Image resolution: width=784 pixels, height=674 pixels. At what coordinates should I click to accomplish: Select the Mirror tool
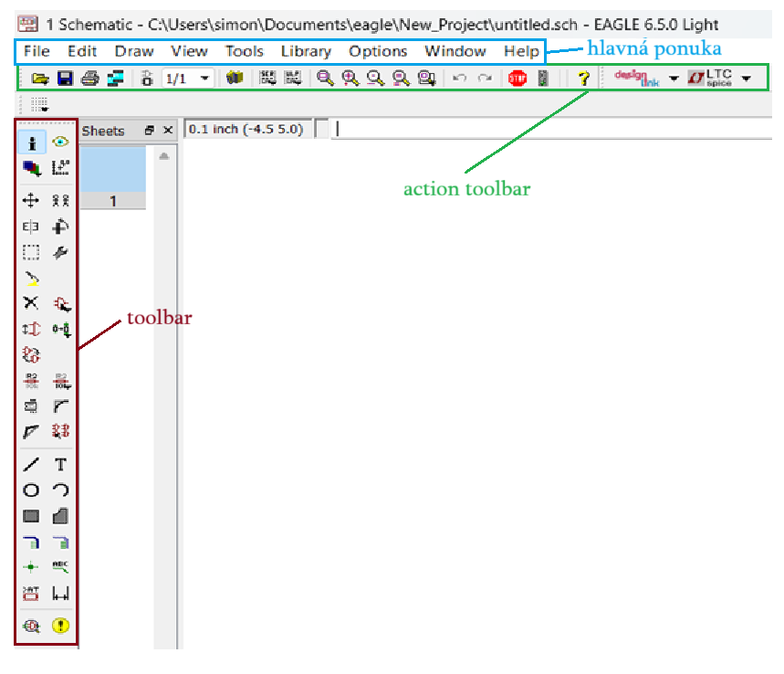pyautogui.click(x=30, y=226)
